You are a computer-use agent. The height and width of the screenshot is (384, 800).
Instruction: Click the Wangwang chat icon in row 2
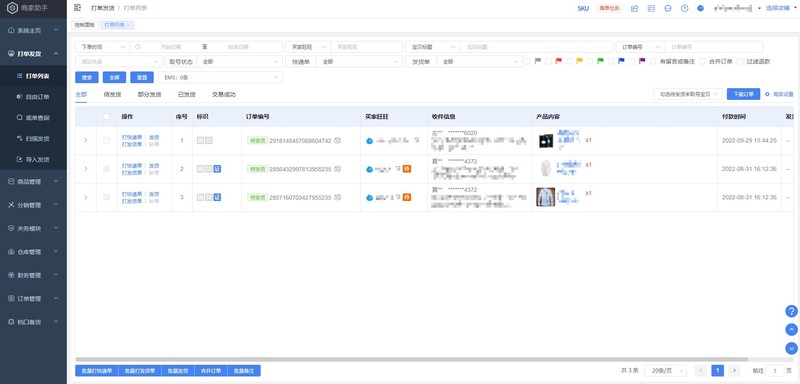click(369, 169)
